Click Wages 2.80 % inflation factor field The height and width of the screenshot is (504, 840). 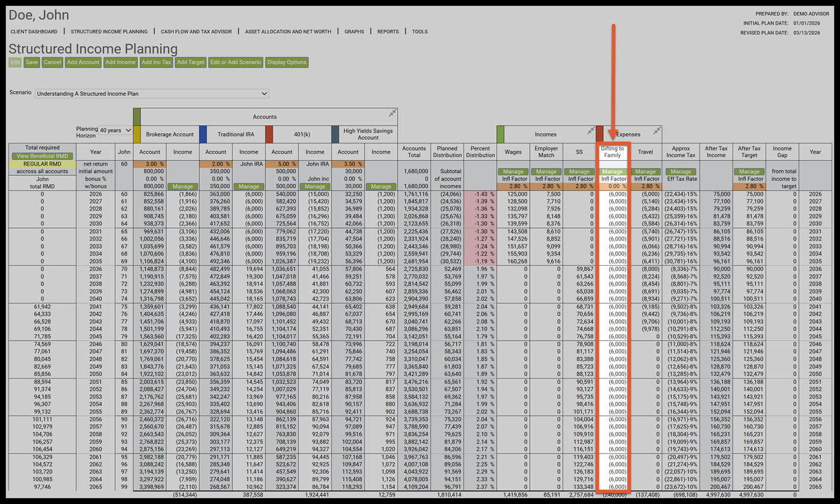(x=513, y=187)
